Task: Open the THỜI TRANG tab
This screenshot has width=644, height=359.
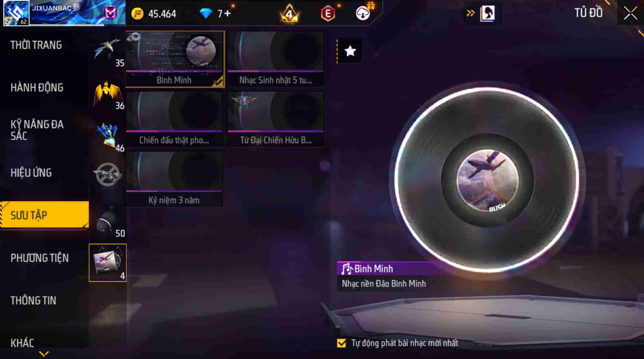Action: (x=36, y=45)
